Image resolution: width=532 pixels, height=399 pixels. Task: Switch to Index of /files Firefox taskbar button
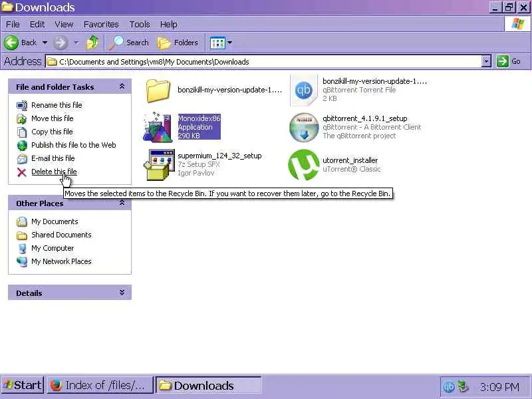(x=100, y=385)
